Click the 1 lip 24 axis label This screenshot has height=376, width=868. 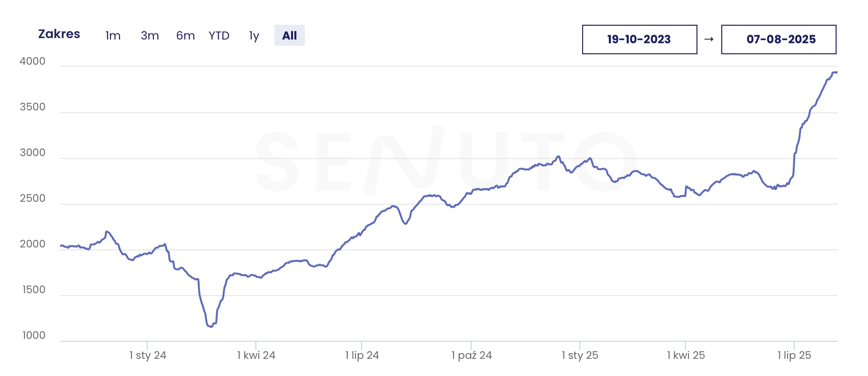coord(362,355)
